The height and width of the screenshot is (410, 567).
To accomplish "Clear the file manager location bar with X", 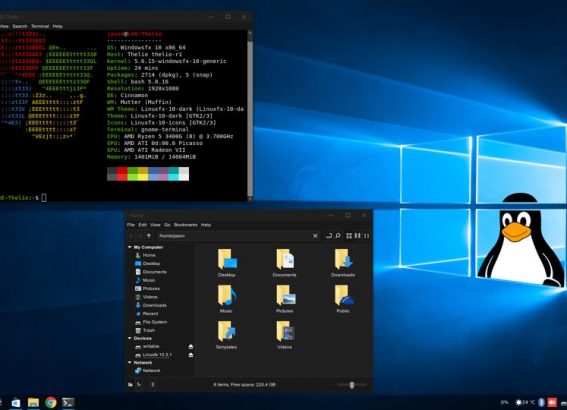I will (x=315, y=236).
